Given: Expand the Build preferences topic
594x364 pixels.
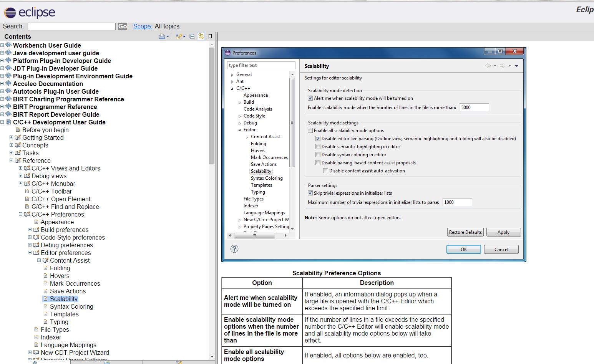Looking at the screenshot, I should click(x=30, y=230).
